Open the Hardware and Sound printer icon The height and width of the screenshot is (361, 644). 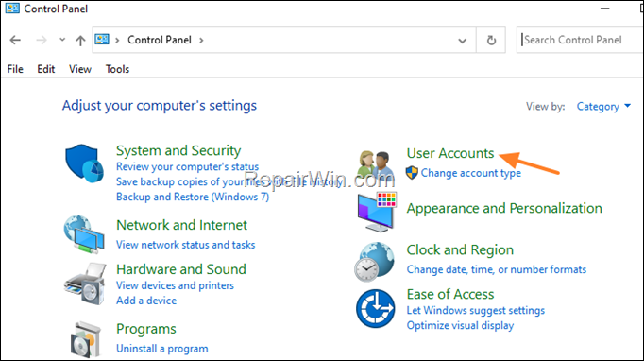[85, 284]
